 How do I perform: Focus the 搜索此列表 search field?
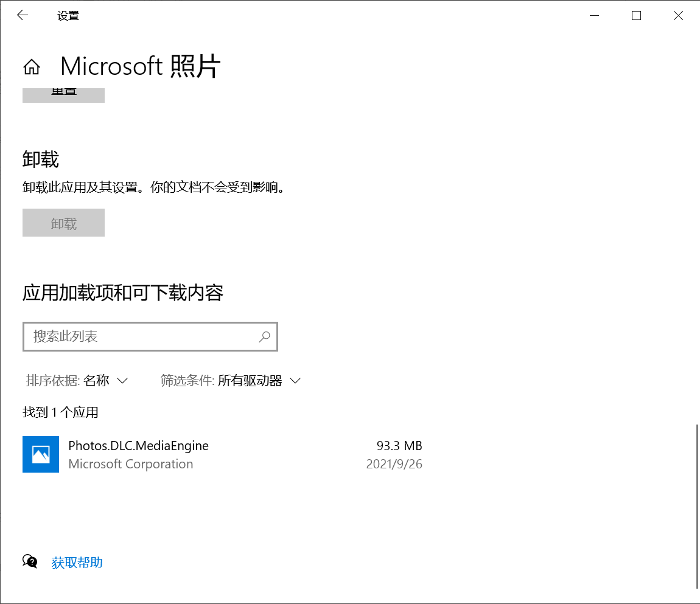150,336
